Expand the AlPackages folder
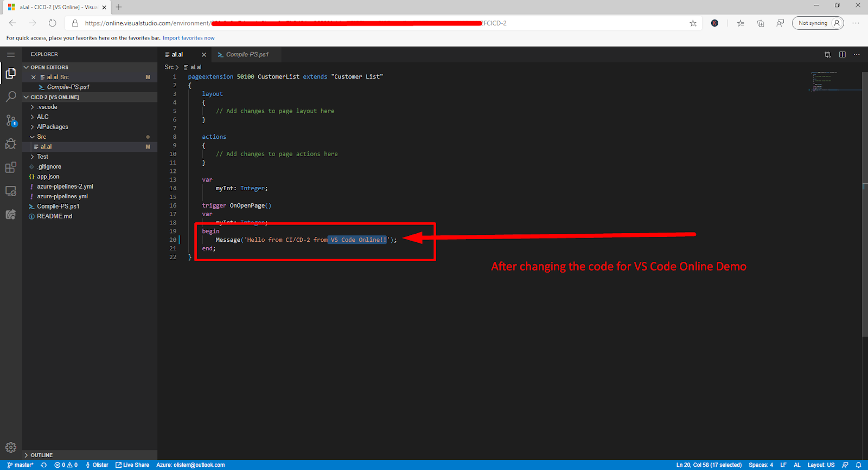 point(90,127)
